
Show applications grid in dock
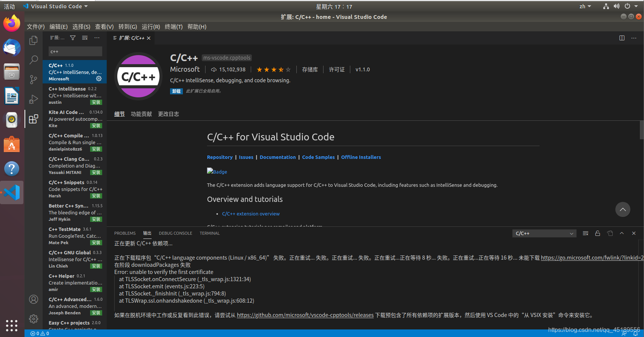(x=12, y=325)
